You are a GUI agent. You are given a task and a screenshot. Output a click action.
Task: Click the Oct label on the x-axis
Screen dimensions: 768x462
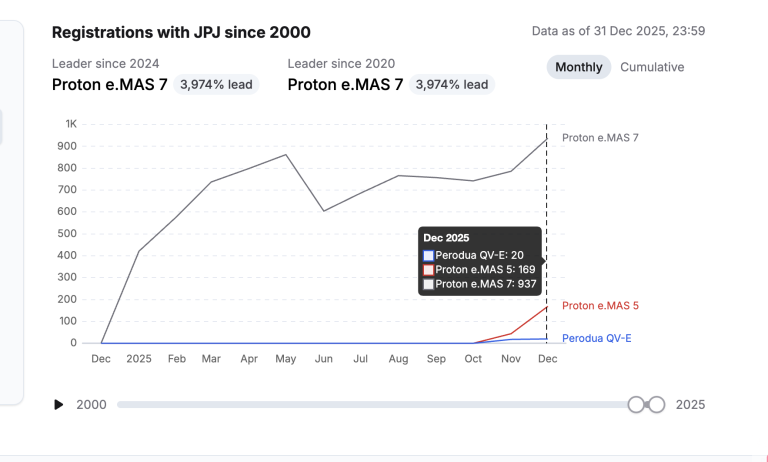click(x=473, y=358)
